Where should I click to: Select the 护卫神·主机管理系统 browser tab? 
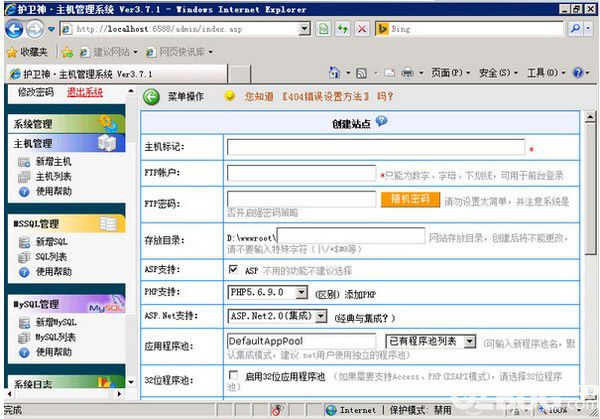point(117,73)
